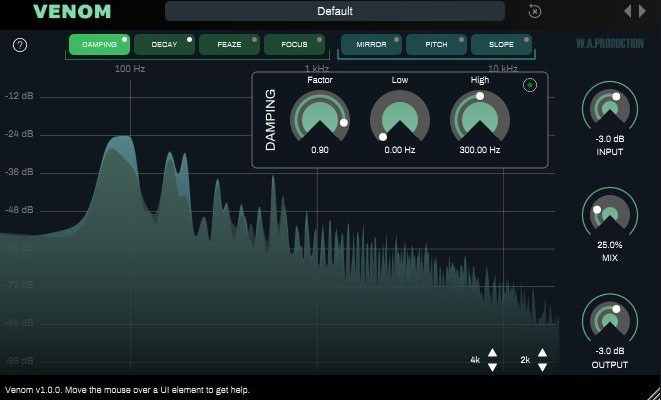Increase the 4k value with up arrow
Viewport: 661px width, 400px height.
point(492,353)
